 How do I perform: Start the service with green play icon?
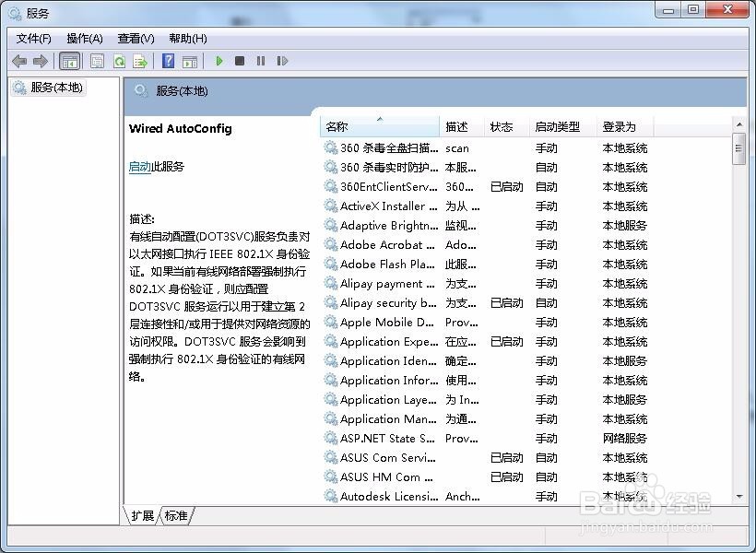tap(219, 61)
